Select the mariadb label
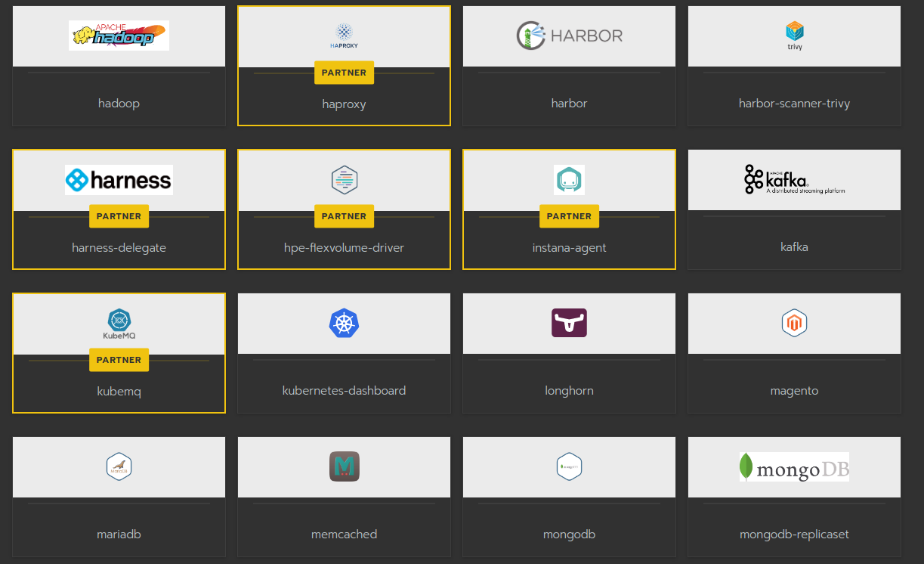This screenshot has width=924, height=564. click(x=119, y=534)
